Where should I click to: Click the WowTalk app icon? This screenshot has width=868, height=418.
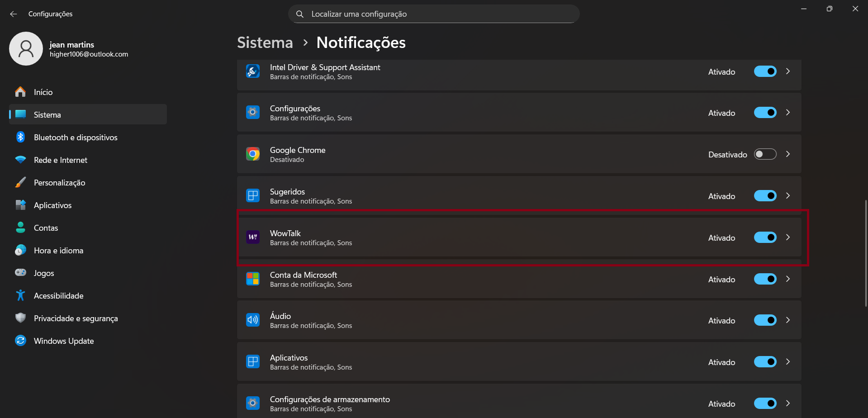coord(252,237)
